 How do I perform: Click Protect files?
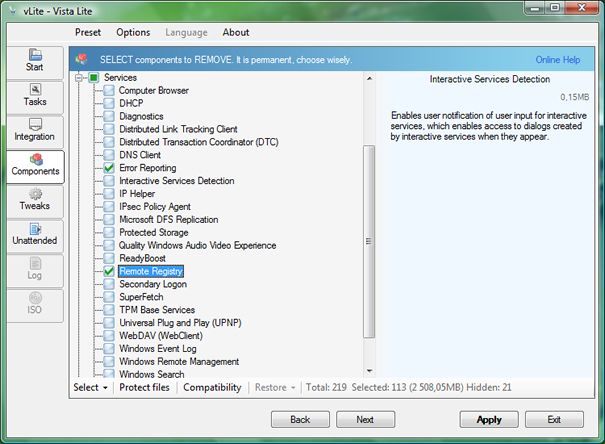pos(144,387)
